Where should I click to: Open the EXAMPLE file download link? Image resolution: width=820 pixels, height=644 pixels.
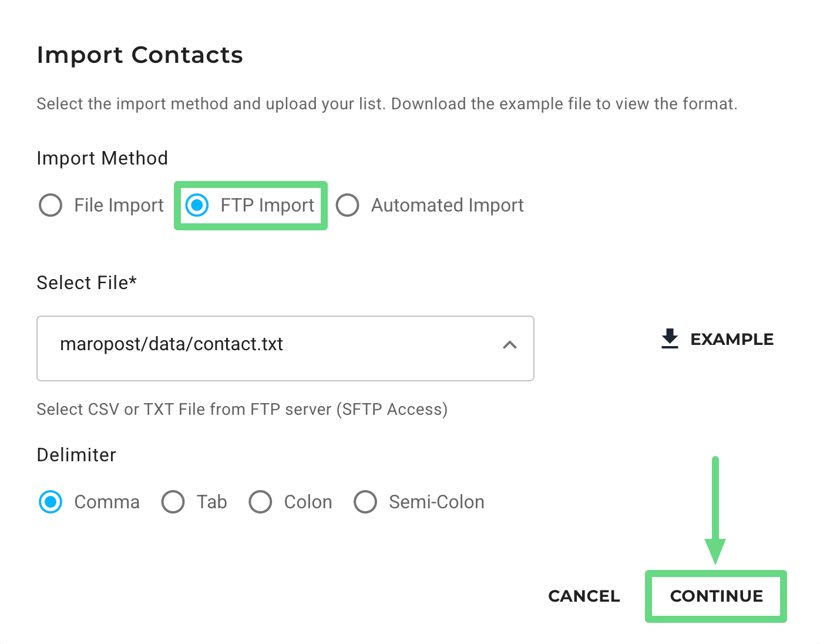pyautogui.click(x=731, y=339)
